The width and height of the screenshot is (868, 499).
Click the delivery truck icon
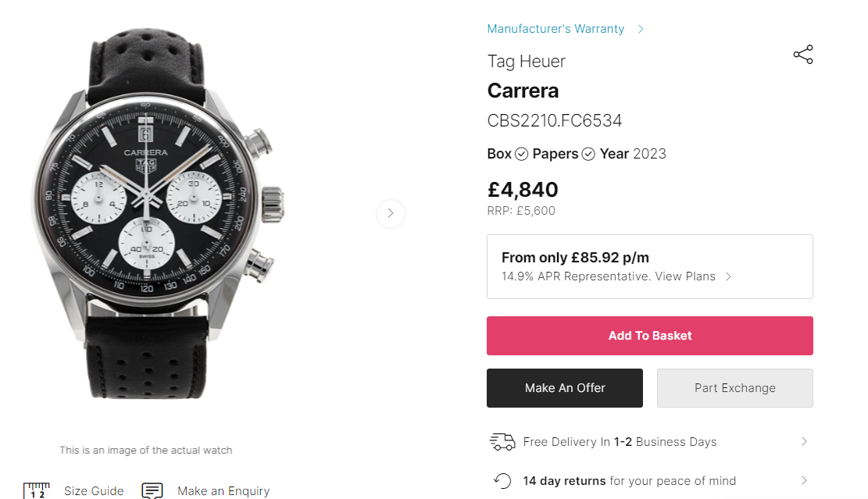[x=502, y=442]
